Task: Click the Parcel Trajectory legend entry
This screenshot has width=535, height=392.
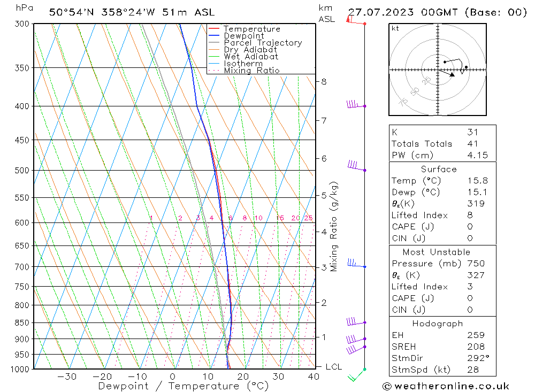Action: (x=255, y=43)
